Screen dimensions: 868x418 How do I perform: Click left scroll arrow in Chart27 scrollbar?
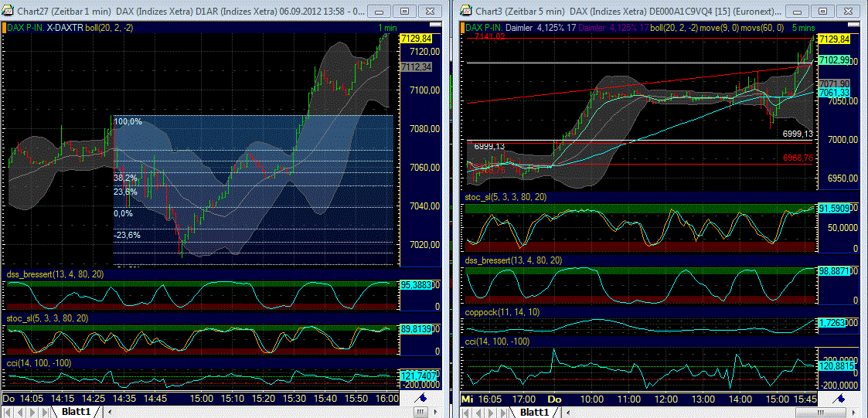point(108,412)
